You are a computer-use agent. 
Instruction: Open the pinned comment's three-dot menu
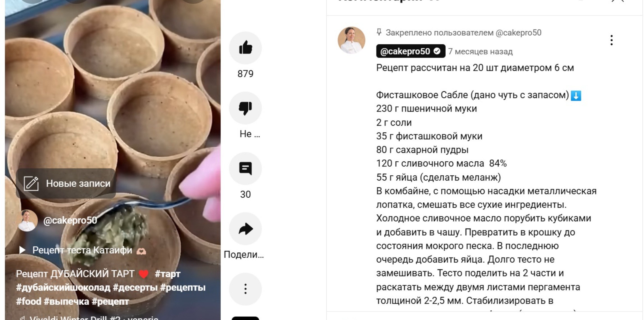(611, 40)
